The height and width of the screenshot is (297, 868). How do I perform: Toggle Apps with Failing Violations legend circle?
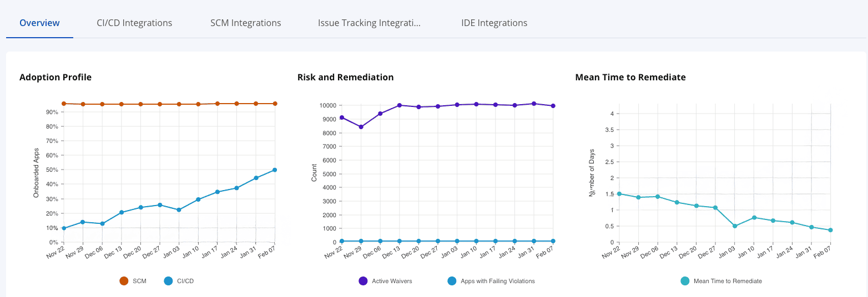click(x=452, y=281)
